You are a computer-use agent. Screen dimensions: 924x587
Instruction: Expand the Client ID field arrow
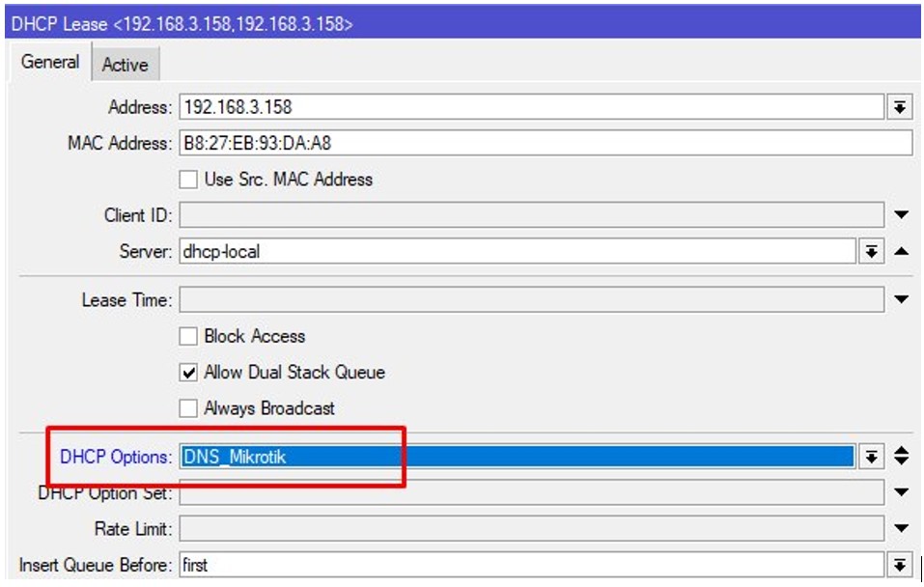pyautogui.click(x=901, y=215)
